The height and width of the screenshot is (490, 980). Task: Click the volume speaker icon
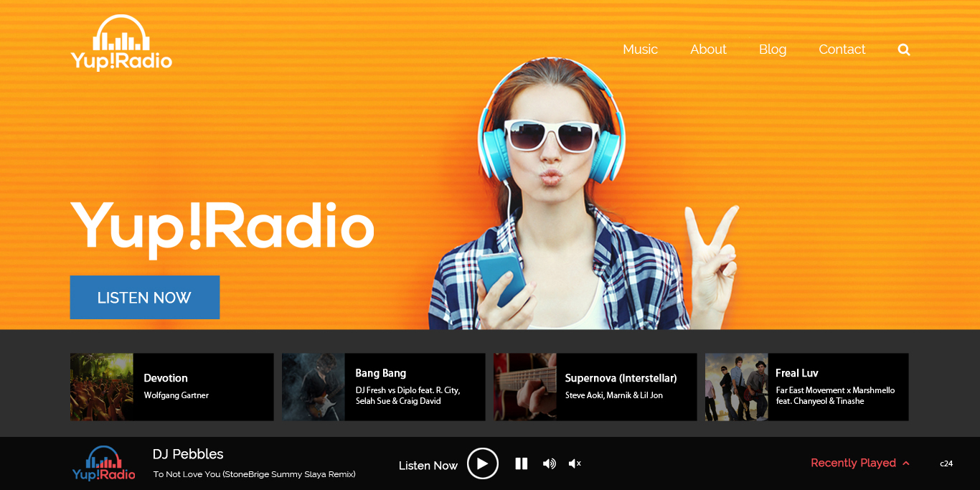click(x=549, y=463)
